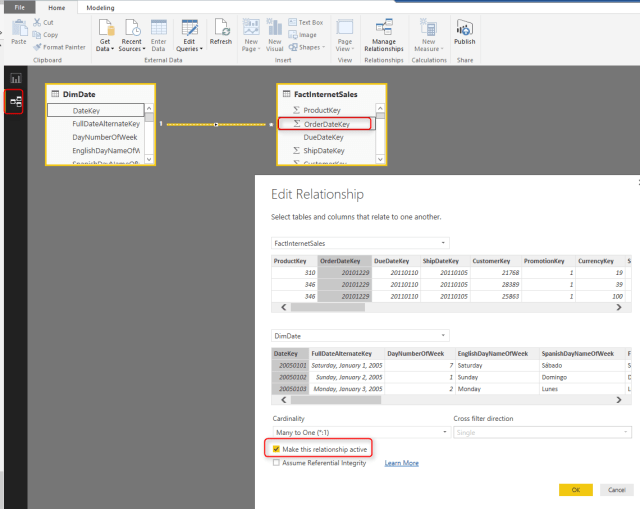The height and width of the screenshot is (509, 640).
Task: Click scroll-up arrow in DimDate table
Action: pos(149,108)
